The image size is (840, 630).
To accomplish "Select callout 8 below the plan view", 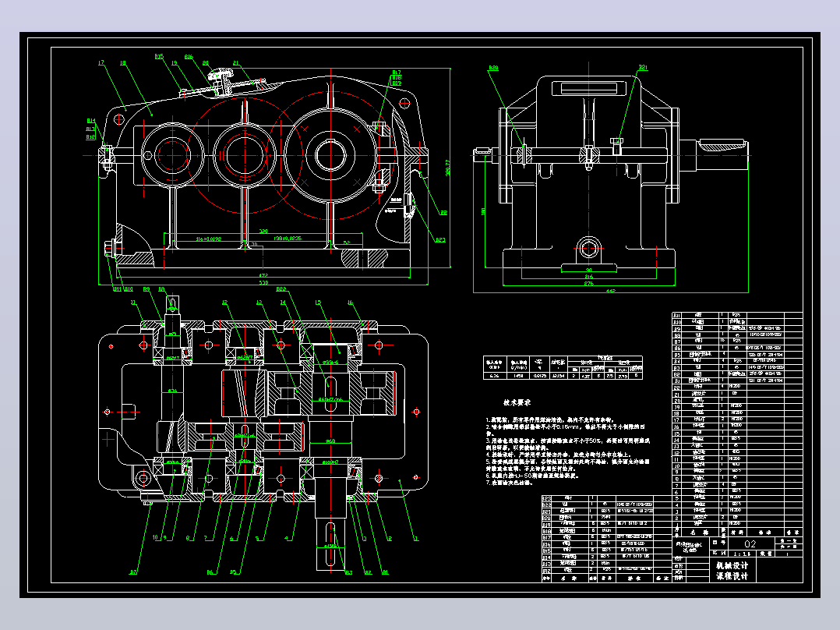I will 188,538.
